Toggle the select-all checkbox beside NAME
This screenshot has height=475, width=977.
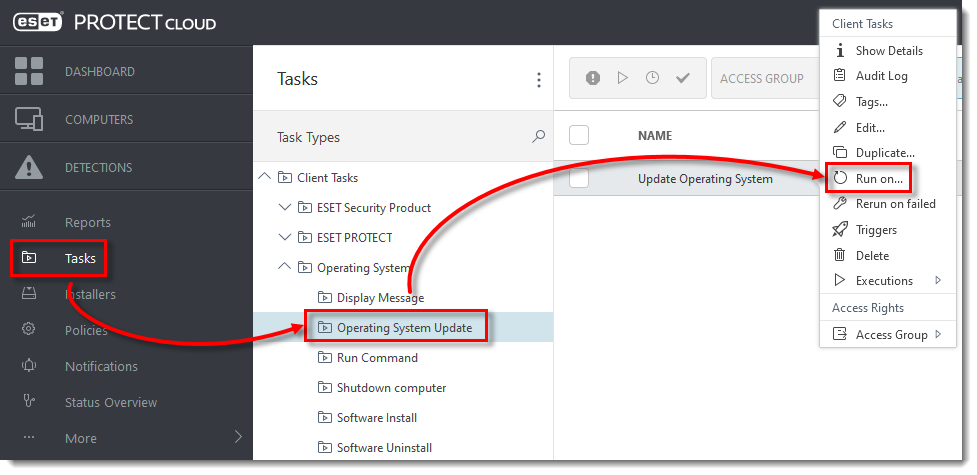point(579,135)
